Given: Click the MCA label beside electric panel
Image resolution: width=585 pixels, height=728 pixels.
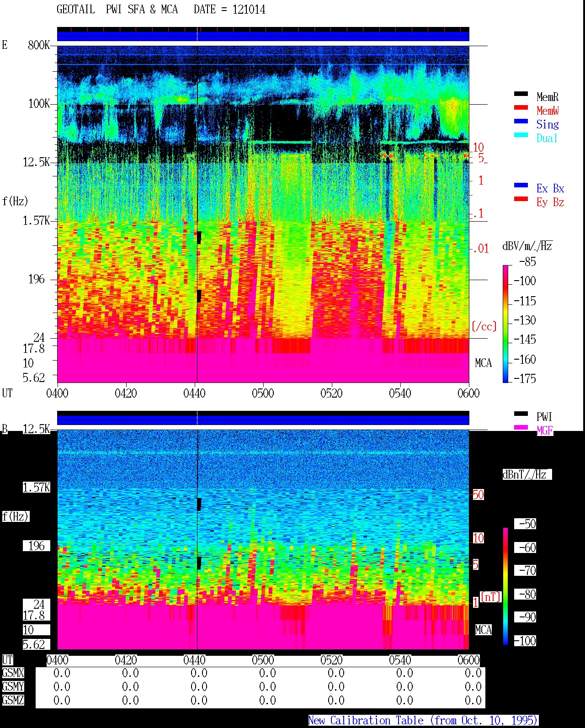Looking at the screenshot, I should 483,363.
